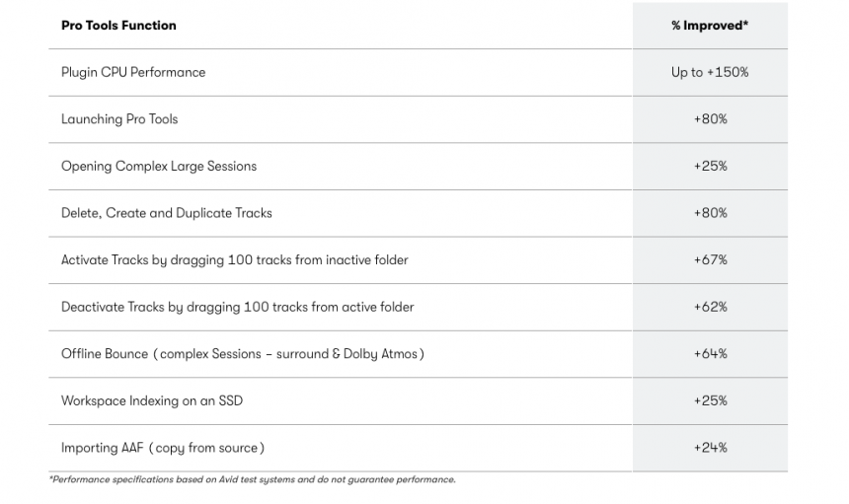849x504 pixels.
Task: Select the 'Activate Tracks by dragging' row text
Action: click(x=235, y=260)
